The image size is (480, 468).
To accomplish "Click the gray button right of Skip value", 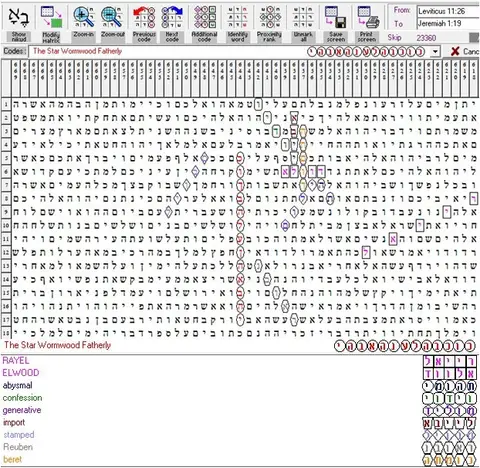I will 474,38.
